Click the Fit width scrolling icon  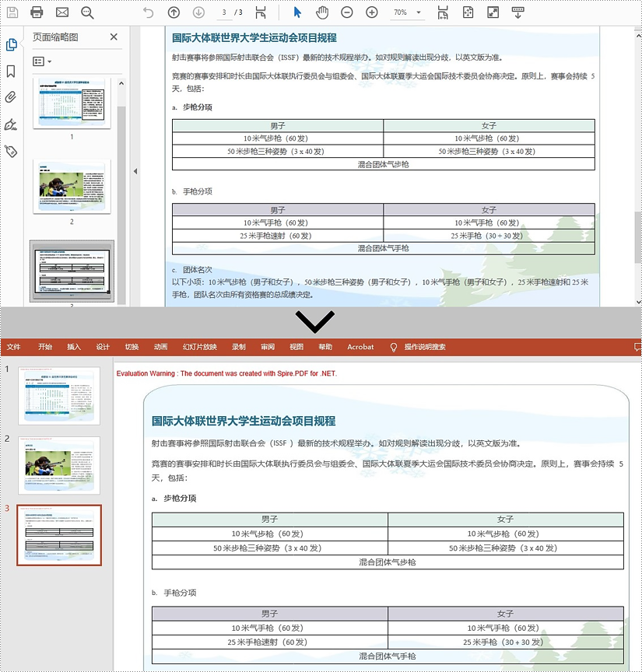[443, 13]
